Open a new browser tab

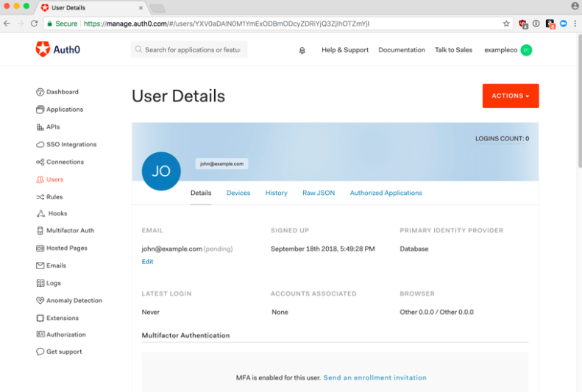point(157,8)
